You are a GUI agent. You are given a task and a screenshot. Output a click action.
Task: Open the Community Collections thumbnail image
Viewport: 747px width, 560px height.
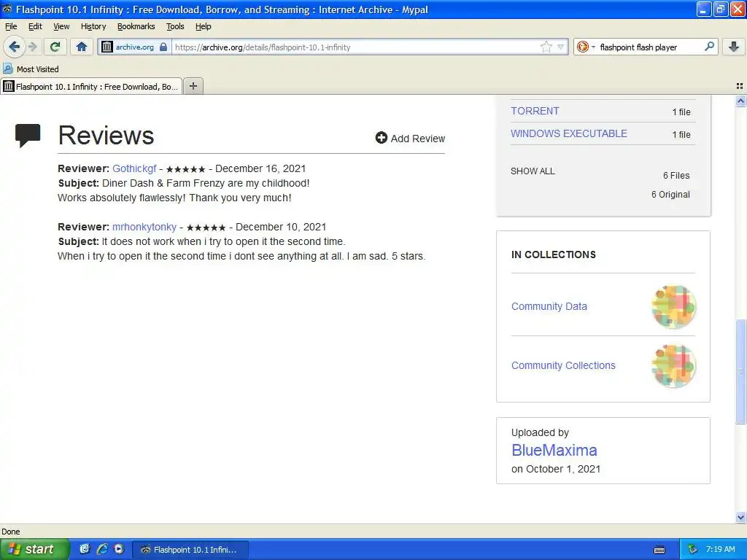pos(673,366)
